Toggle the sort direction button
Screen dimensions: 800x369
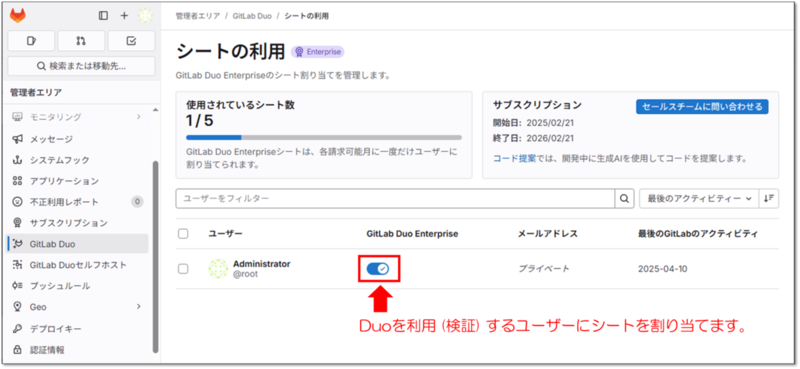point(768,199)
